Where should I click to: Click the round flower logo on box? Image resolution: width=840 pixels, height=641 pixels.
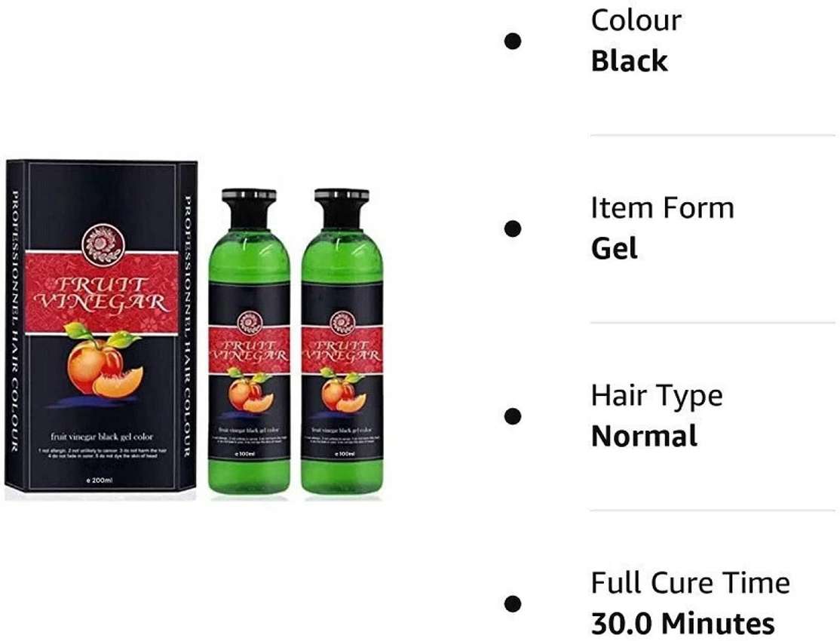pyautogui.click(x=103, y=245)
